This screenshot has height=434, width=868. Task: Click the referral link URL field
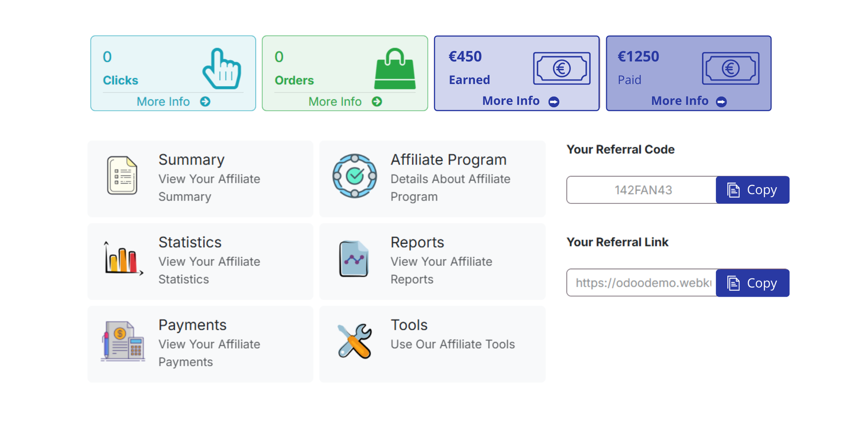[x=642, y=283]
